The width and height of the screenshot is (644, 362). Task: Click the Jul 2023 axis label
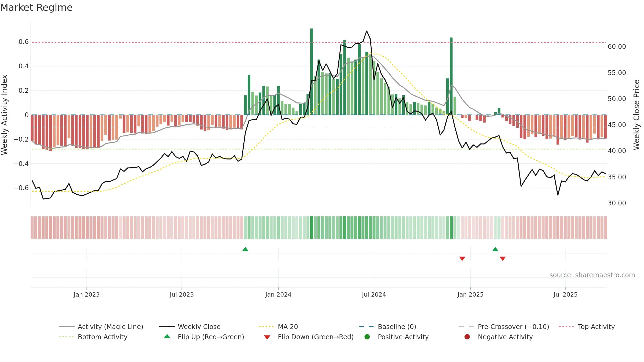tap(182, 294)
